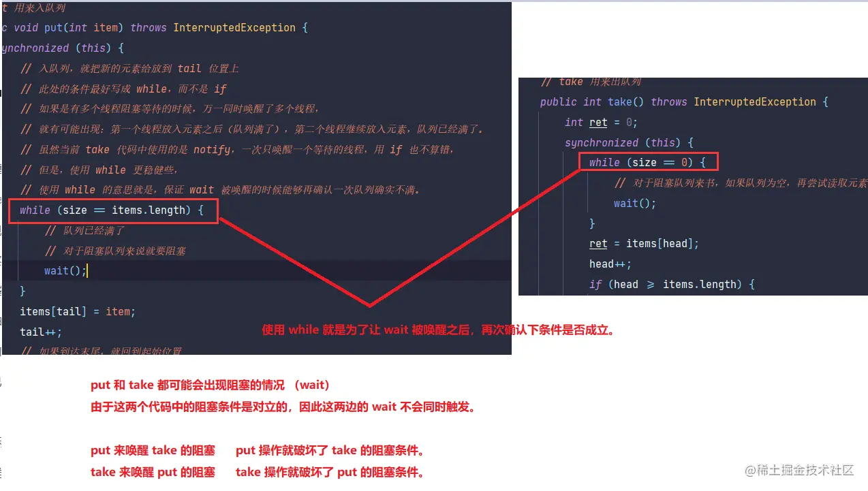This screenshot has width=868, height=491.
Task: Click the ret = items[head]; statement
Action: pyautogui.click(x=644, y=244)
